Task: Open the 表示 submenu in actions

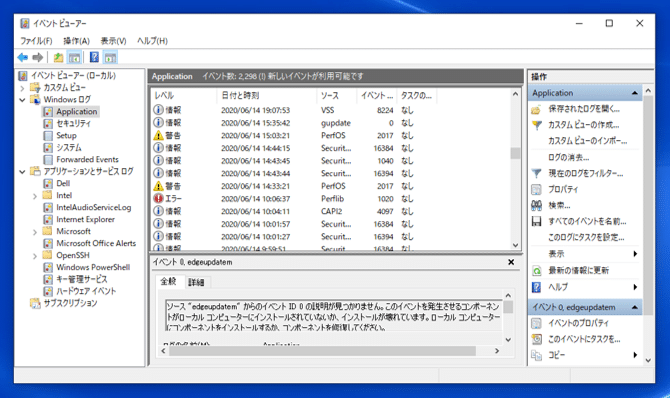Action: 585,254
